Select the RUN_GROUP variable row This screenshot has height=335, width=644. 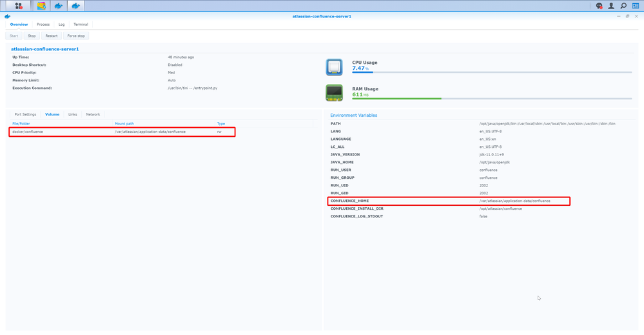(x=480, y=178)
